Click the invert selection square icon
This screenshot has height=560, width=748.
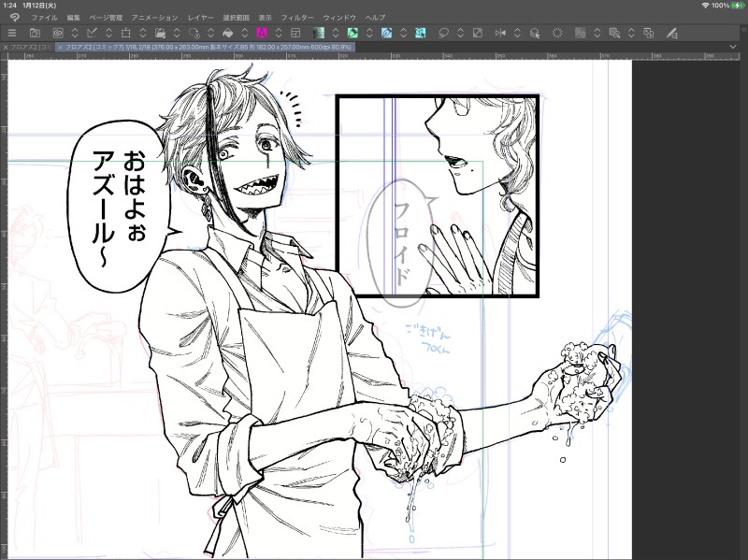pyautogui.click(x=478, y=33)
